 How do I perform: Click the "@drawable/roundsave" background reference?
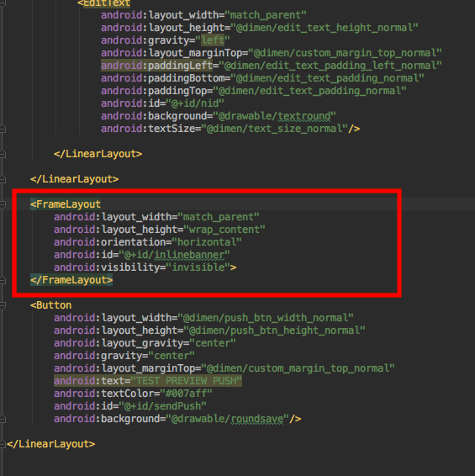[227, 419]
